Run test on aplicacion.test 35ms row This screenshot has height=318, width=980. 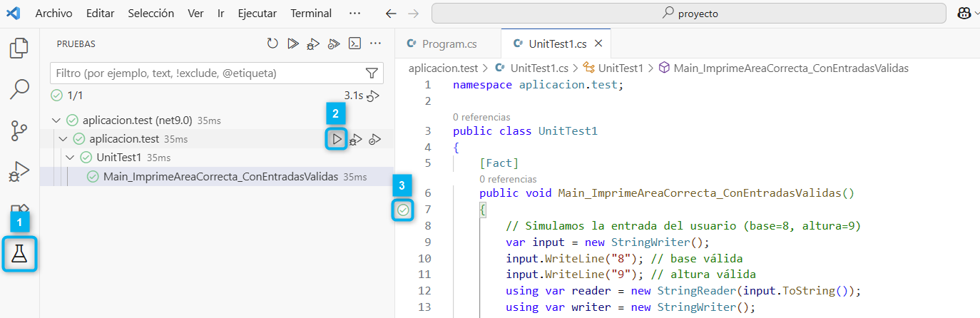[x=337, y=138]
